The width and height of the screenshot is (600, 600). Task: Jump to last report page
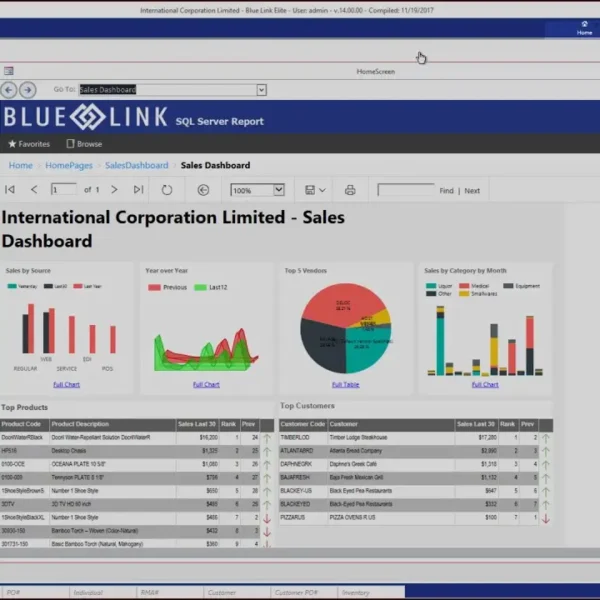coord(138,190)
